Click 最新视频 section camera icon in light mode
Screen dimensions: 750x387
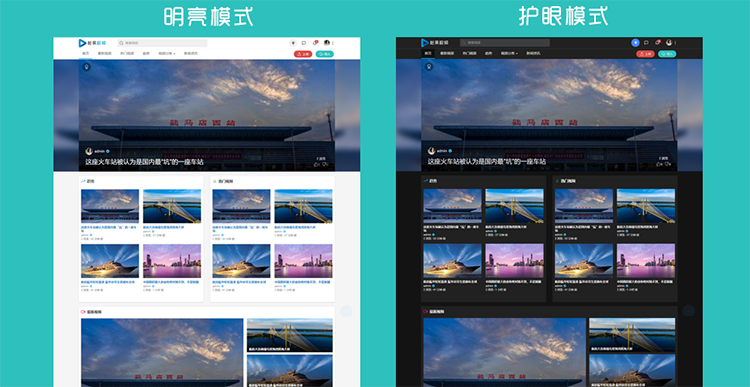tap(83, 312)
